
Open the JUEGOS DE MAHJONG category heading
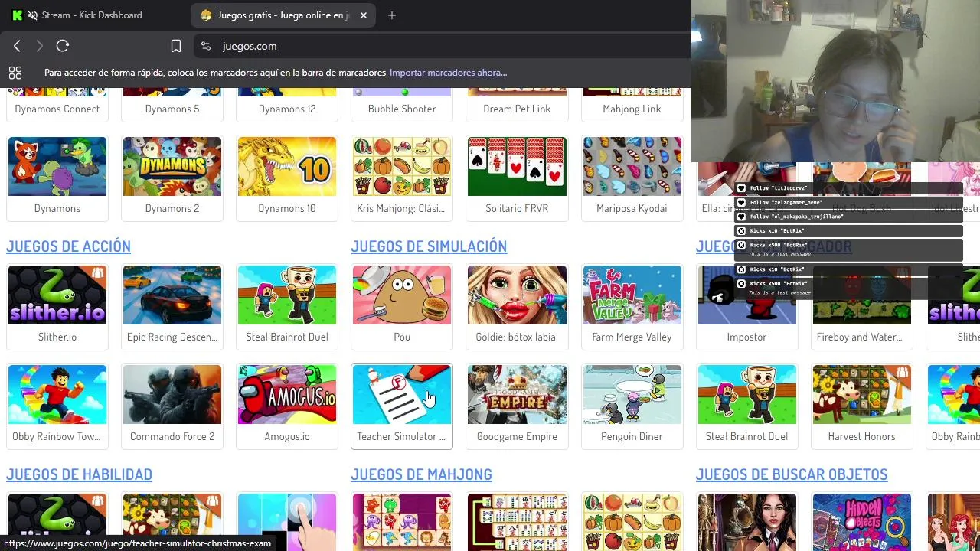pyautogui.click(x=421, y=474)
